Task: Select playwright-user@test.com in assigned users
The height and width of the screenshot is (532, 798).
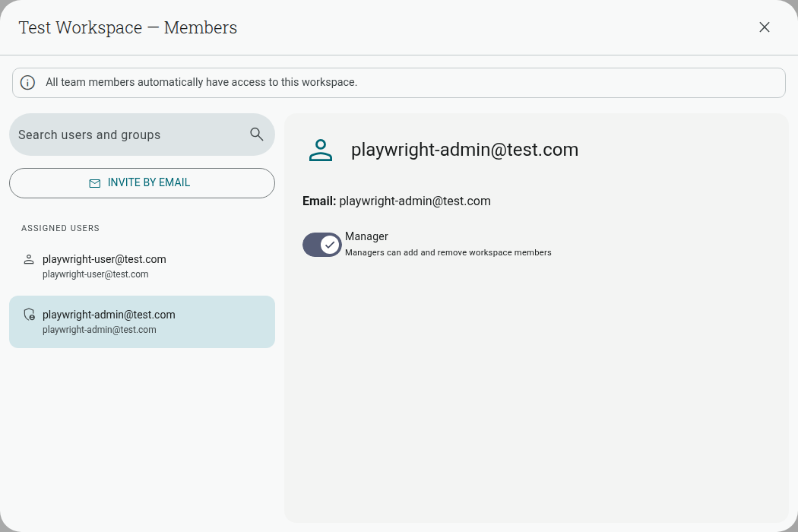Action: 142,266
